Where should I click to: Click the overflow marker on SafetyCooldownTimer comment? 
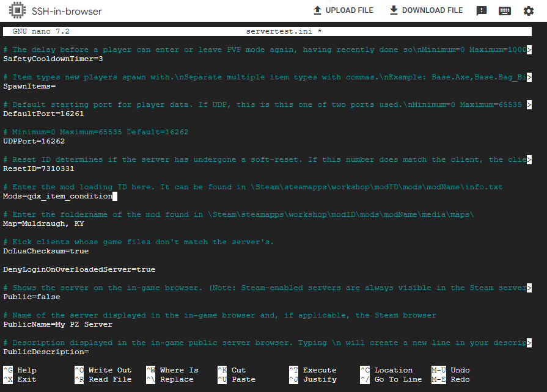click(529, 50)
